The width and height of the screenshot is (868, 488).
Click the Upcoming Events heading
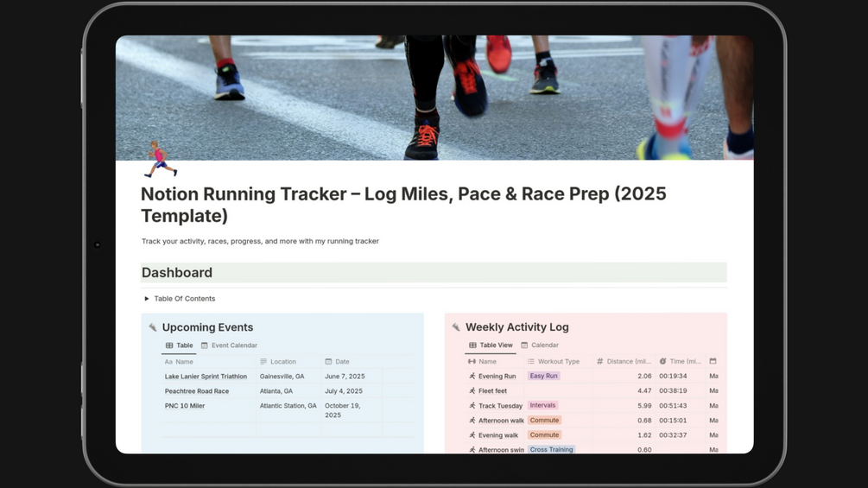point(207,327)
